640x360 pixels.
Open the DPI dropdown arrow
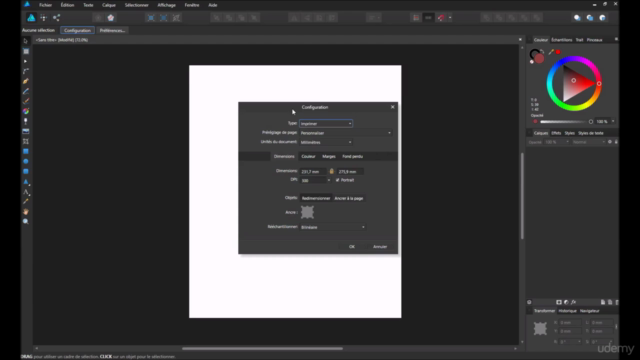coord(329,180)
